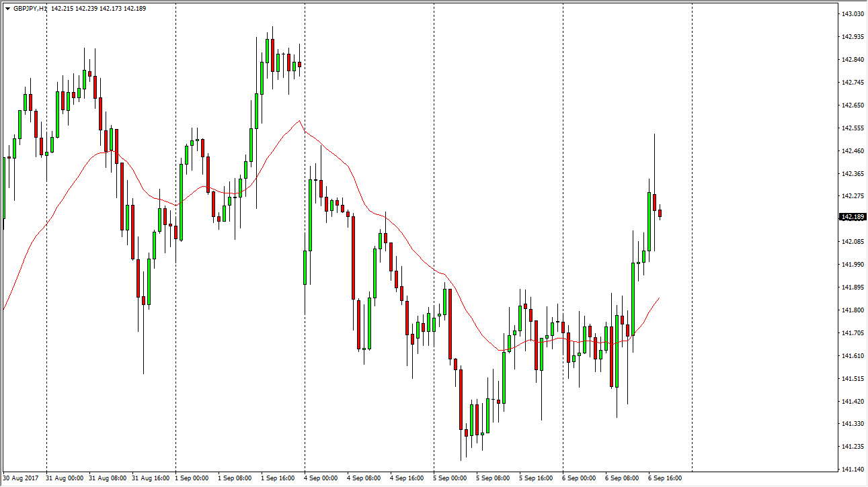
Task: Click the 142.555 price axis label
Action: click(853, 128)
